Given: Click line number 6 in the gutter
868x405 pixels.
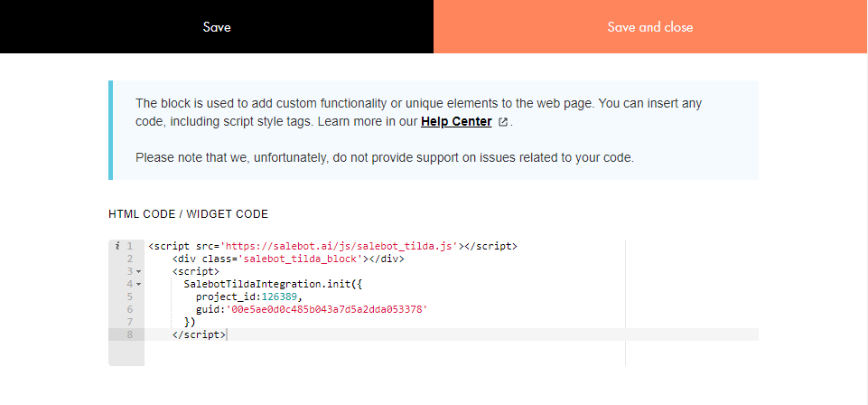Looking at the screenshot, I should pos(130,309).
